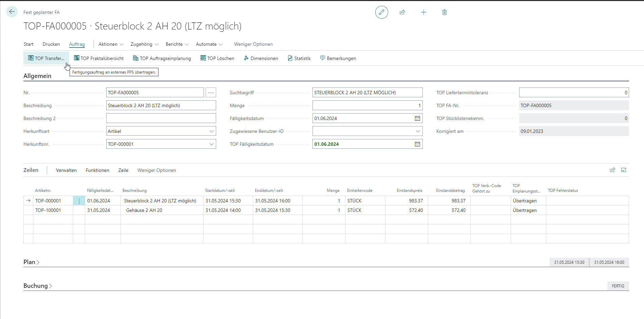Click the trash delete icon

444,12
